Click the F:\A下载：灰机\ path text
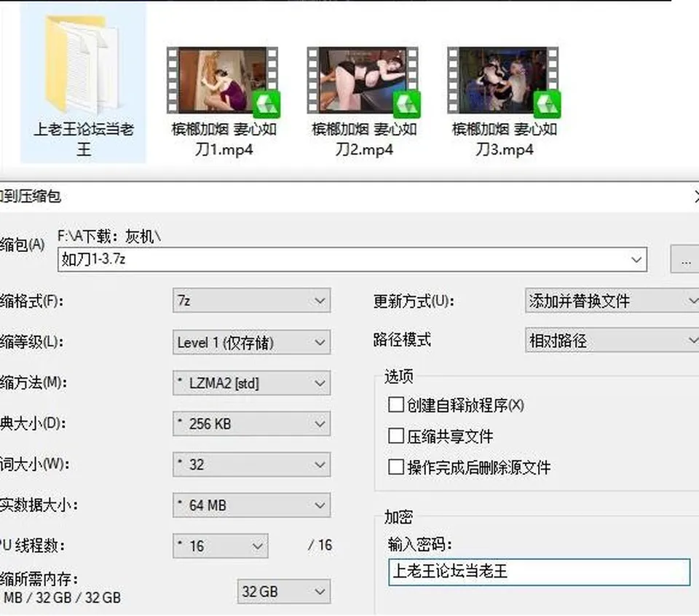The height and width of the screenshot is (616, 699). pyautogui.click(x=109, y=236)
